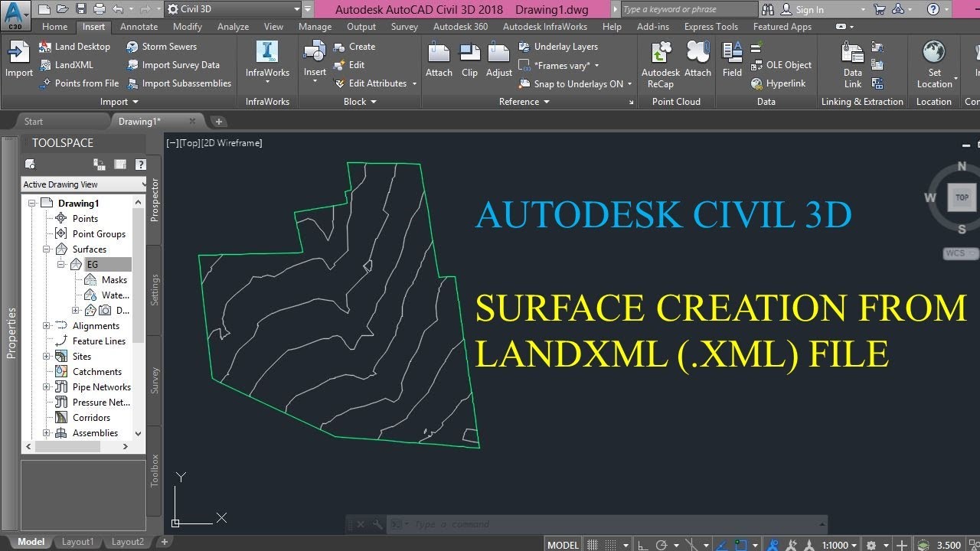Switch to the Analyze ribbon tab
This screenshot has height=551, width=980.
pos(233,27)
